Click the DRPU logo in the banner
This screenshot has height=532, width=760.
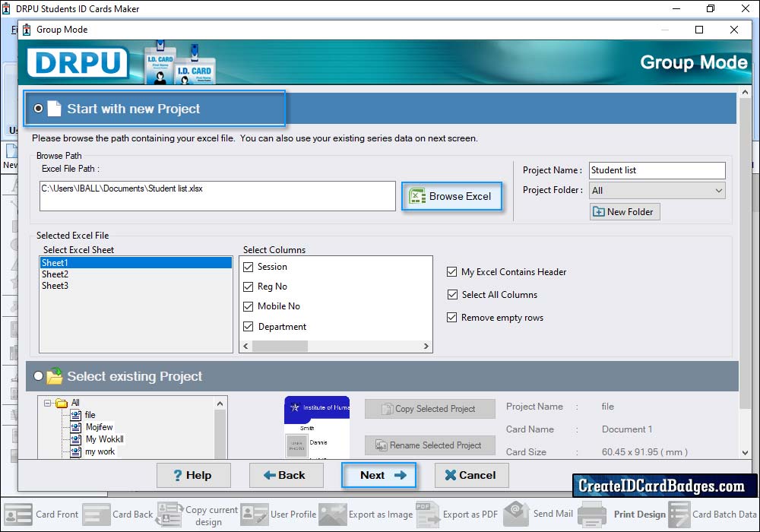(78, 62)
